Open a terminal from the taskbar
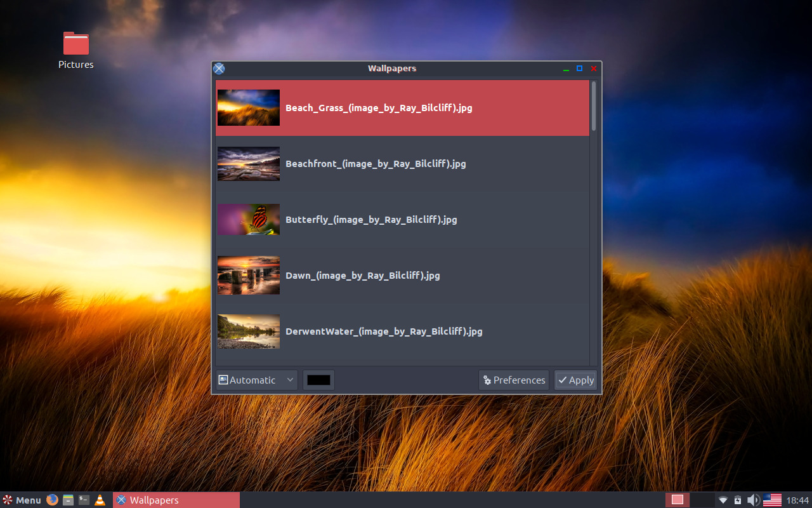Screen dimensions: 812x508 (84, 500)
